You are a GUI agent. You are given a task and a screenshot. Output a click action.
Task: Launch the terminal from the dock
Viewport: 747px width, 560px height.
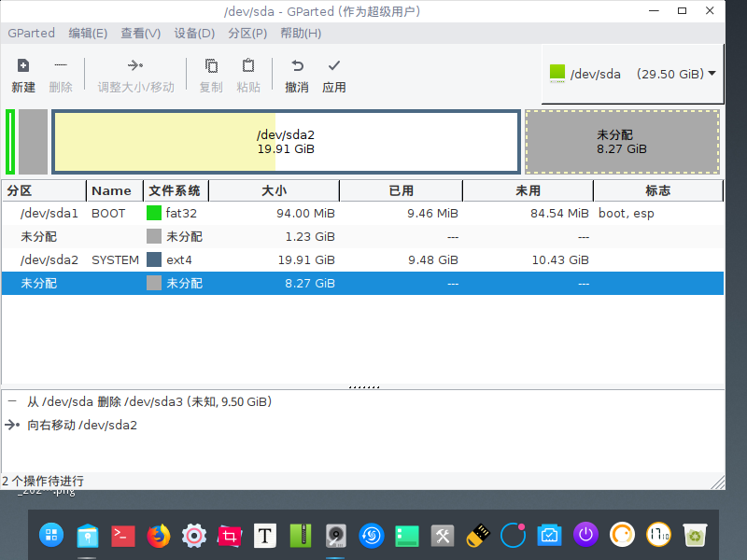[x=123, y=536]
